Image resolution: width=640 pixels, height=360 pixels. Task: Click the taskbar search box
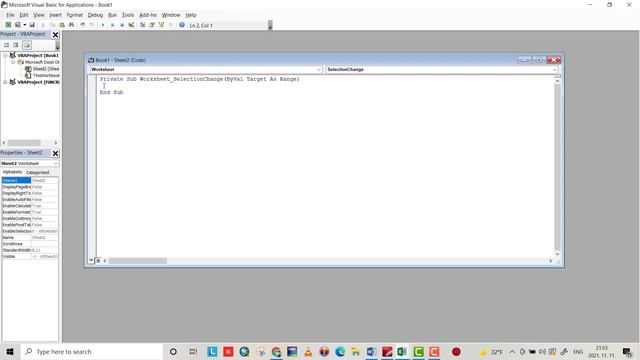(91, 351)
